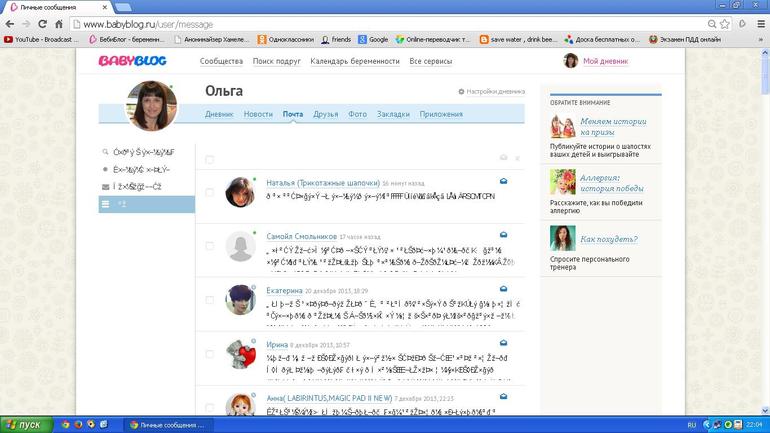Open the Одноклассники bookmark
770x433 pixels.
pos(286,39)
